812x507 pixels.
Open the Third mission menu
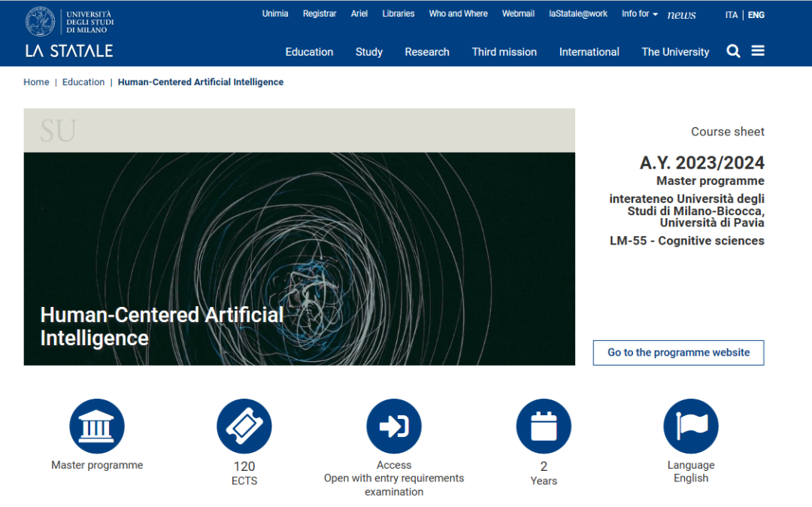click(504, 52)
